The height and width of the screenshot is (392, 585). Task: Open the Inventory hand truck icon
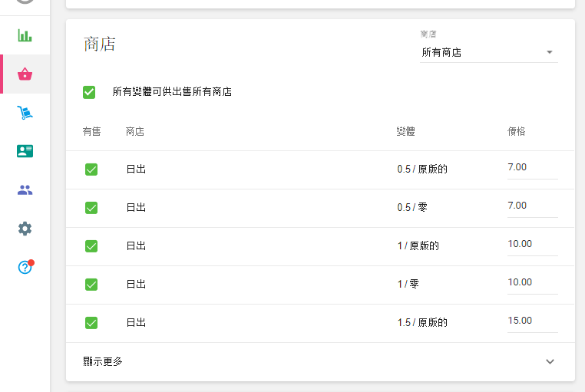[x=25, y=112]
